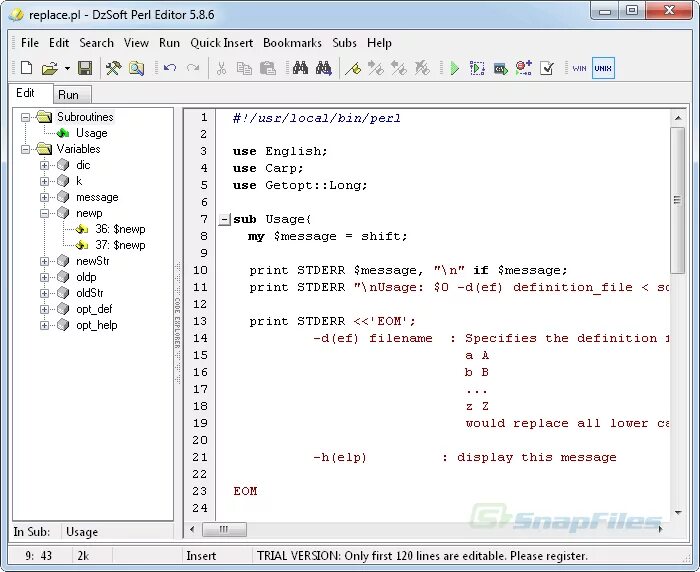Open the Subs menu
Image resolution: width=700 pixels, height=572 pixels.
tap(344, 43)
